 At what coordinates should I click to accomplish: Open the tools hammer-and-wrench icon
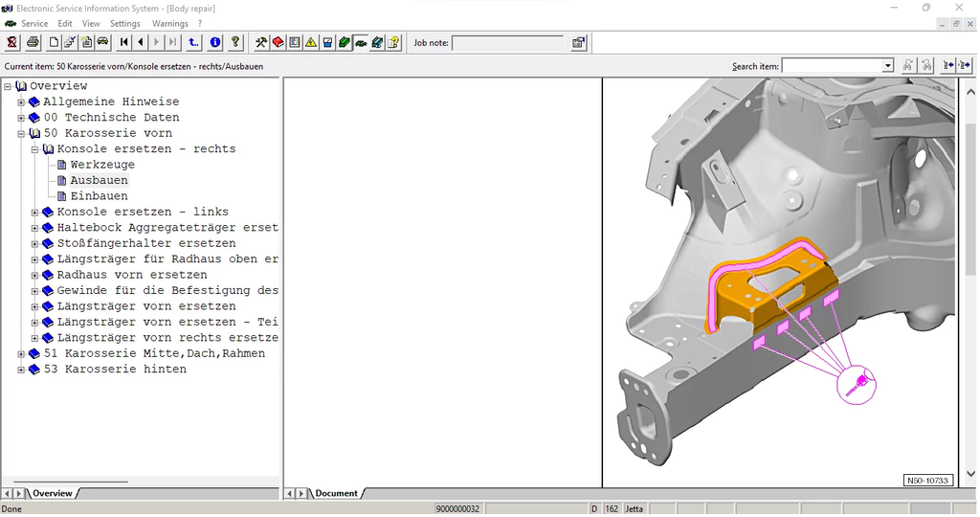click(260, 42)
